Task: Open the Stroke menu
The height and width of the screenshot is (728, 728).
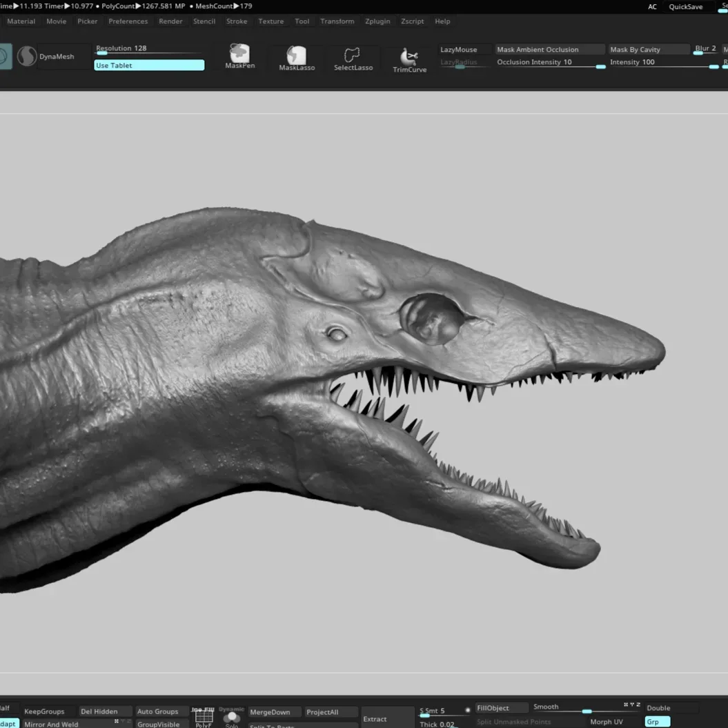Action: (237, 21)
